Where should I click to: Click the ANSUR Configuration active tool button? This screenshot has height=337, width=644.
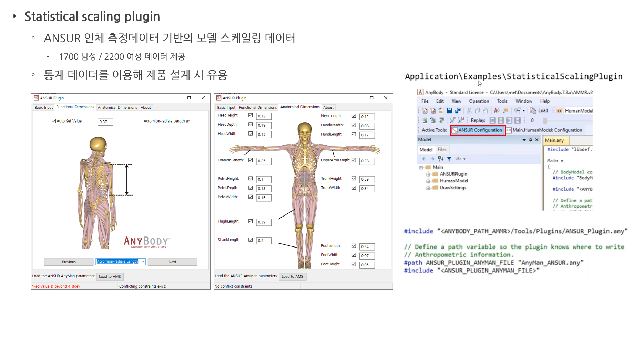click(x=478, y=130)
